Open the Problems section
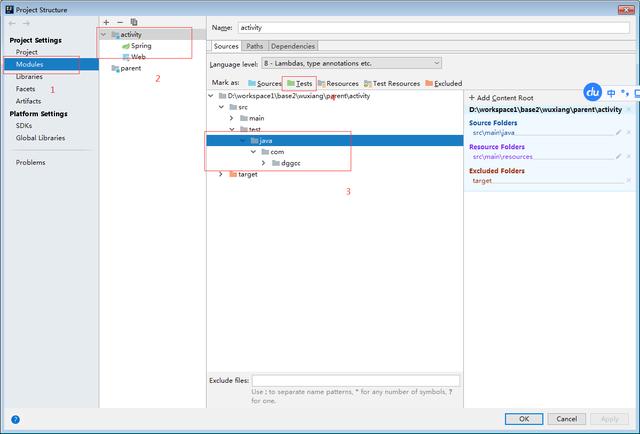 point(31,162)
